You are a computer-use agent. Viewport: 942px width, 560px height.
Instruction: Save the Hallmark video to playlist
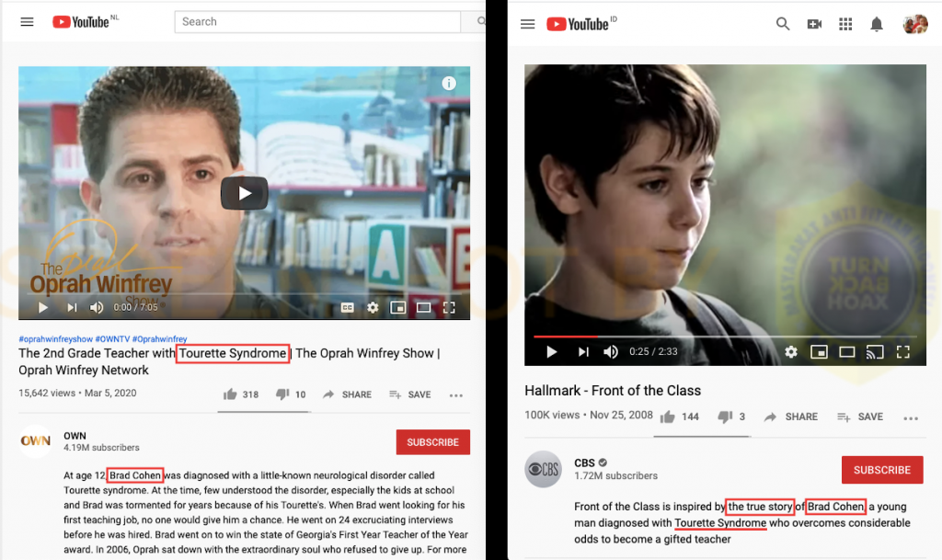click(860, 417)
